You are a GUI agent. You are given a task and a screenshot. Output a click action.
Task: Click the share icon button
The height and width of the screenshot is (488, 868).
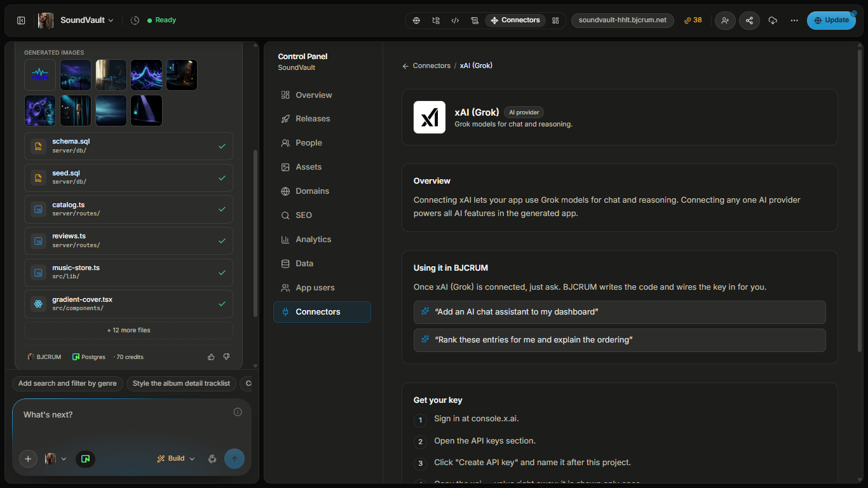click(749, 20)
